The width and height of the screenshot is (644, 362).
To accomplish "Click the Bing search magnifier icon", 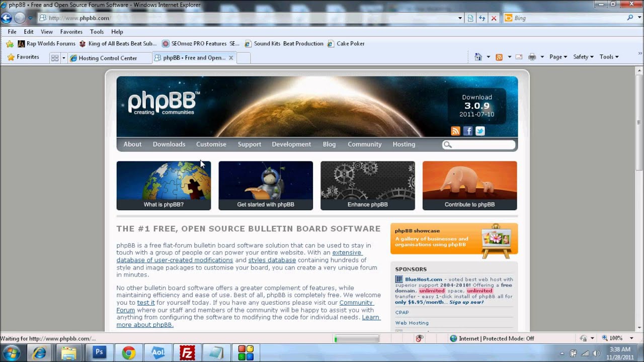I will 630,18.
